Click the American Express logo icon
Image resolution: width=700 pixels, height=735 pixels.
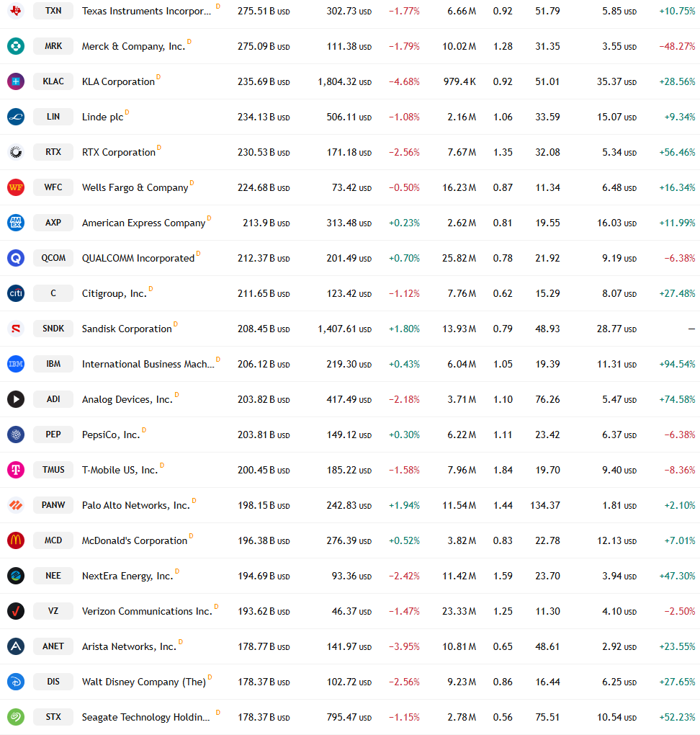coord(15,222)
